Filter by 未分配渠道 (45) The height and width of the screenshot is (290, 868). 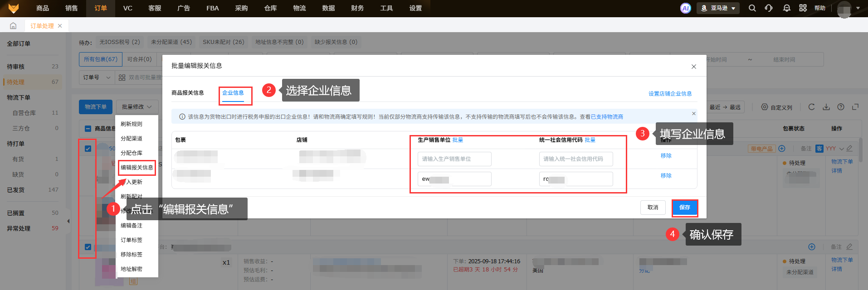(x=171, y=42)
